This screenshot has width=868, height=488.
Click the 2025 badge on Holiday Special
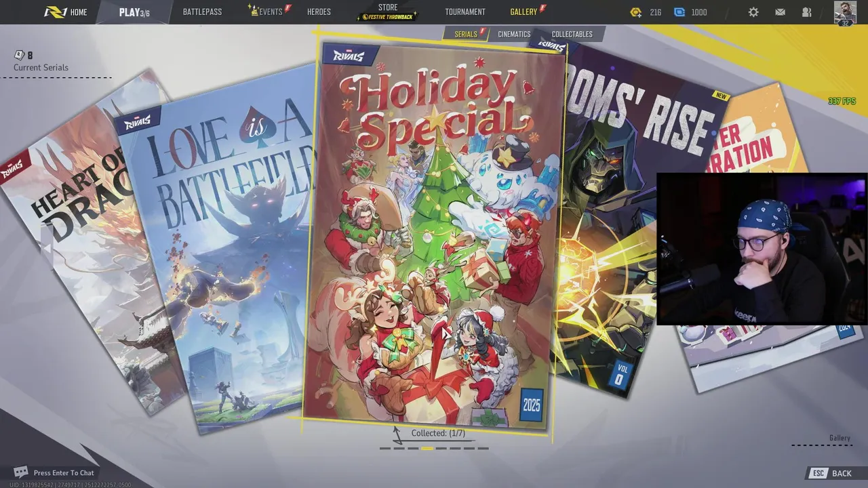532,405
